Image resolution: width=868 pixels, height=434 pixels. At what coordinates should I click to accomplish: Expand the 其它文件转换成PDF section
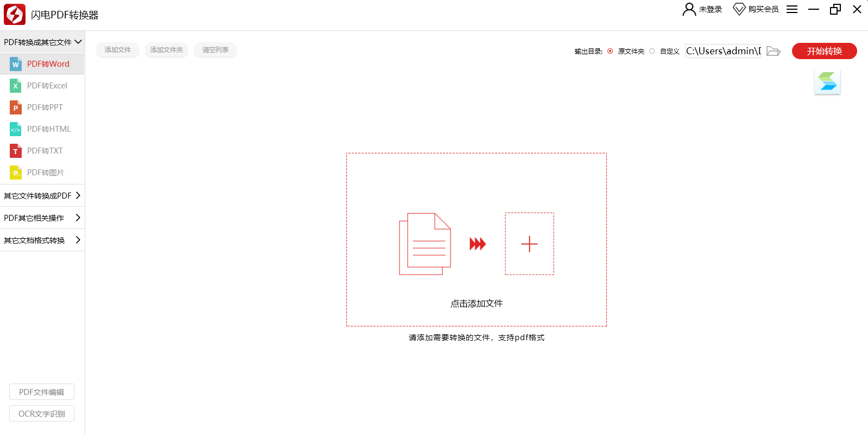42,195
